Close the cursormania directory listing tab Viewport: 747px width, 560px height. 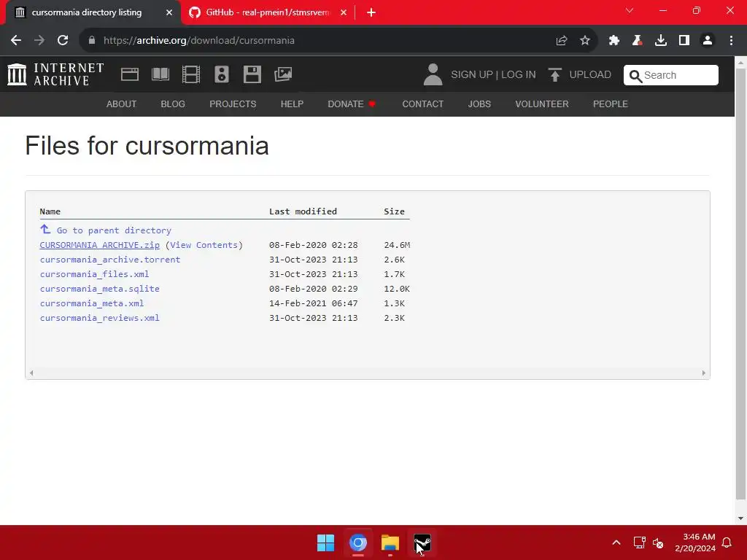[x=169, y=12]
